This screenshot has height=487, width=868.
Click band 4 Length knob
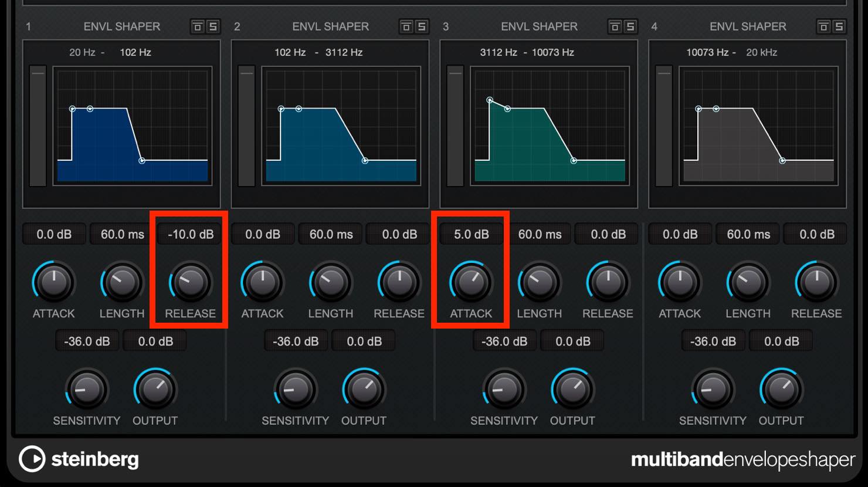[748, 282]
